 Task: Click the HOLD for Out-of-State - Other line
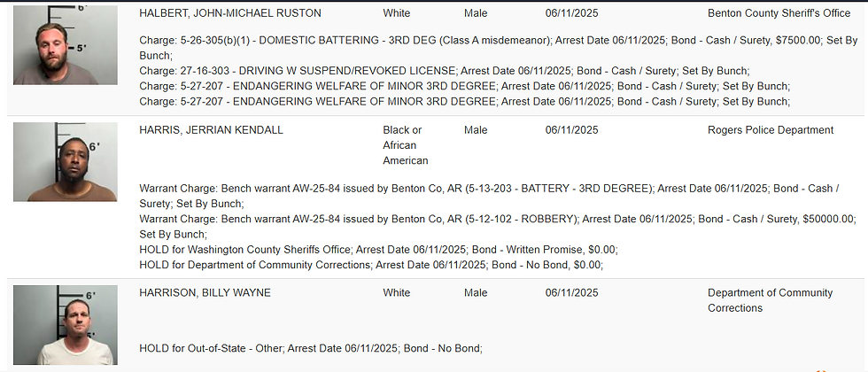pyautogui.click(x=311, y=349)
